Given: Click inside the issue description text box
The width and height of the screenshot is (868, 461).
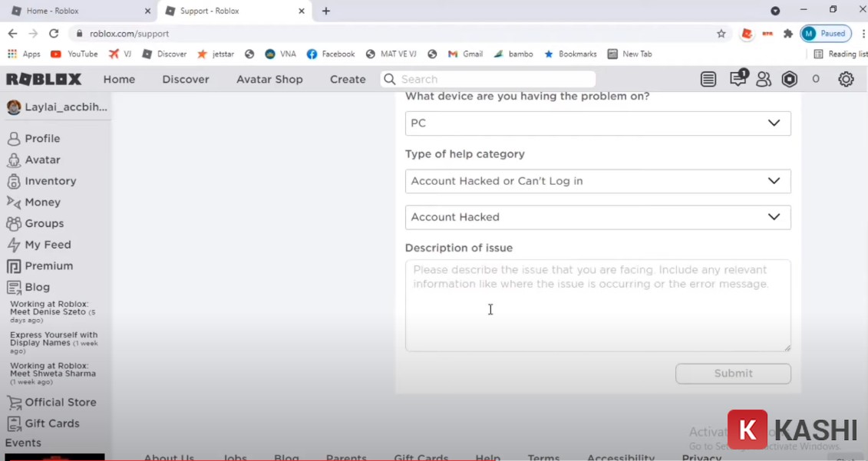Looking at the screenshot, I should point(598,305).
